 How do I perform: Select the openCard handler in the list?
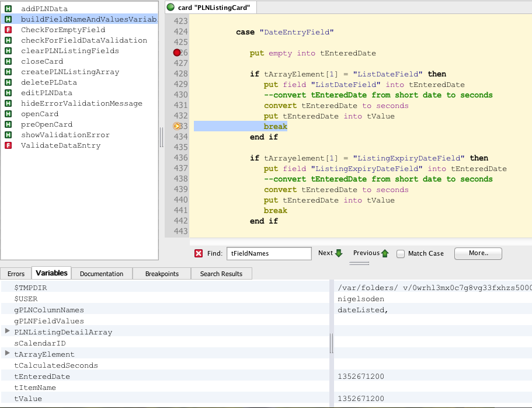tap(40, 114)
